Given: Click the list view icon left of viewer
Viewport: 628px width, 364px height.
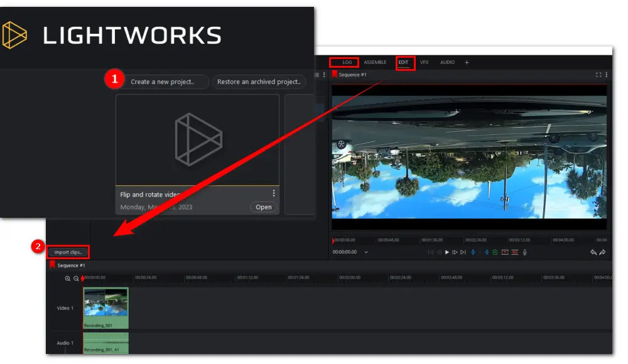Looking at the screenshot, I should click(x=317, y=75).
